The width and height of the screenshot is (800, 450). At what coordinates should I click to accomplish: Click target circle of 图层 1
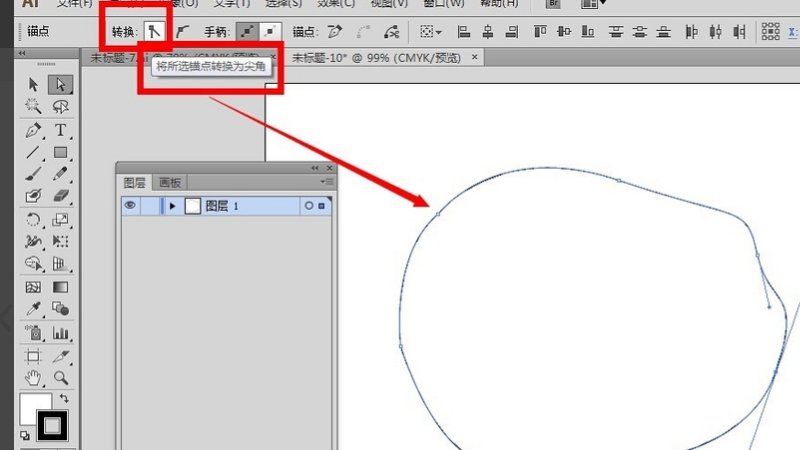309,206
